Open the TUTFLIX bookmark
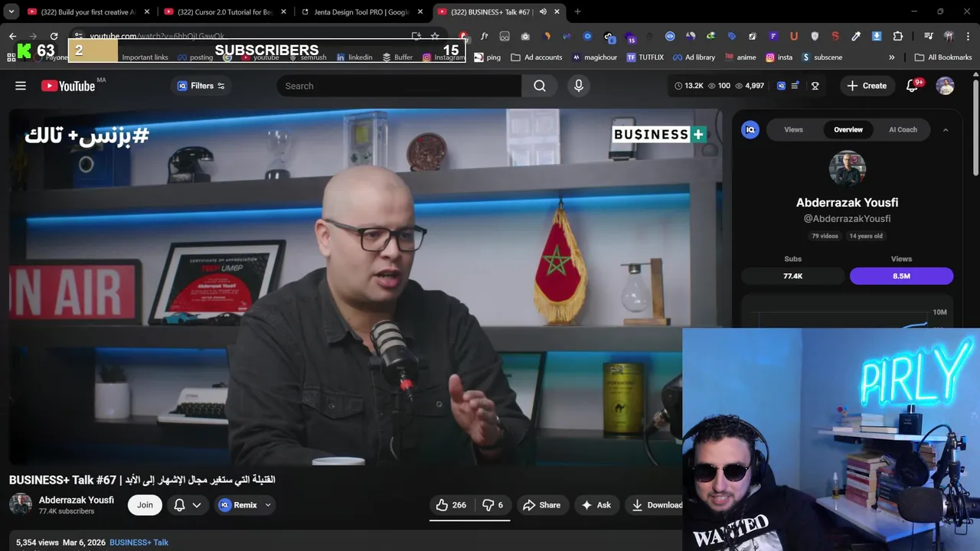Screen dimensions: 980x551 (x=645, y=57)
